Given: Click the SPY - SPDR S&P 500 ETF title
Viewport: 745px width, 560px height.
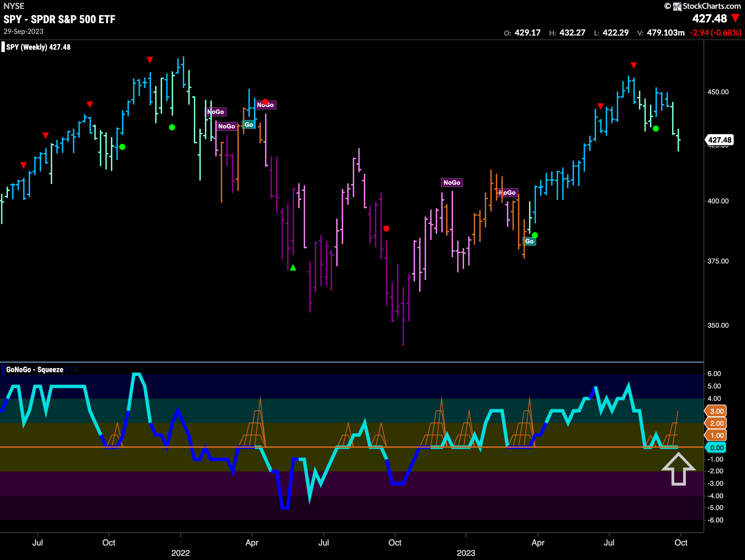Looking at the screenshot, I should click(x=59, y=19).
